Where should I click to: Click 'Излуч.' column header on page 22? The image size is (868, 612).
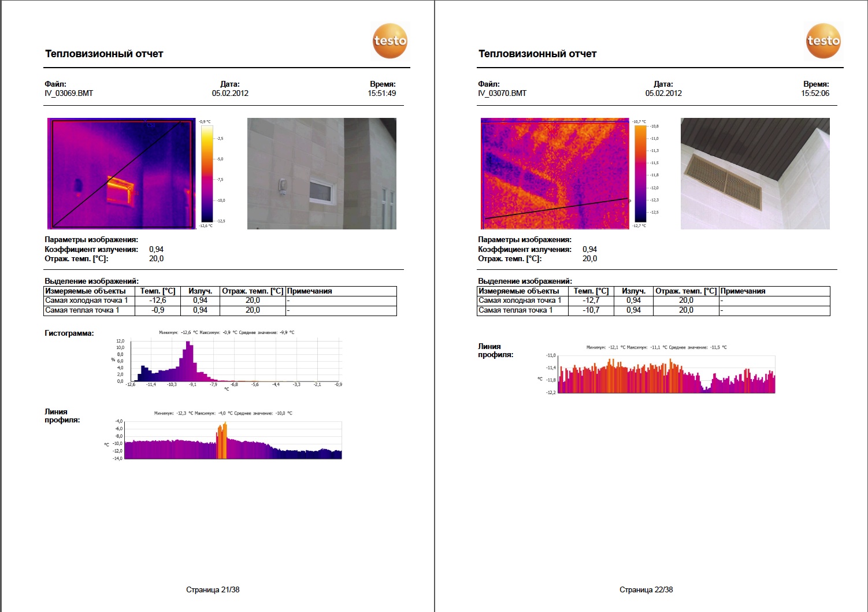click(x=634, y=291)
